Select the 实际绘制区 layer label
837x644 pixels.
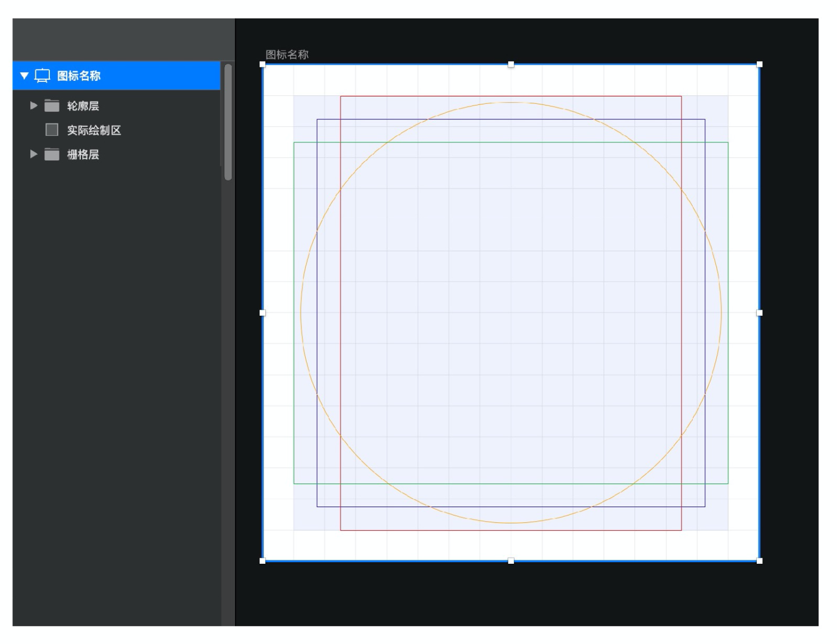pos(94,131)
